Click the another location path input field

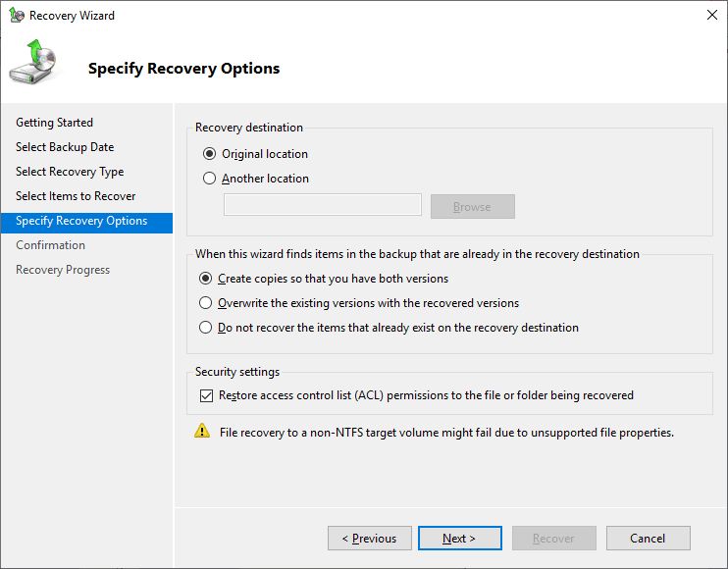coord(323,205)
